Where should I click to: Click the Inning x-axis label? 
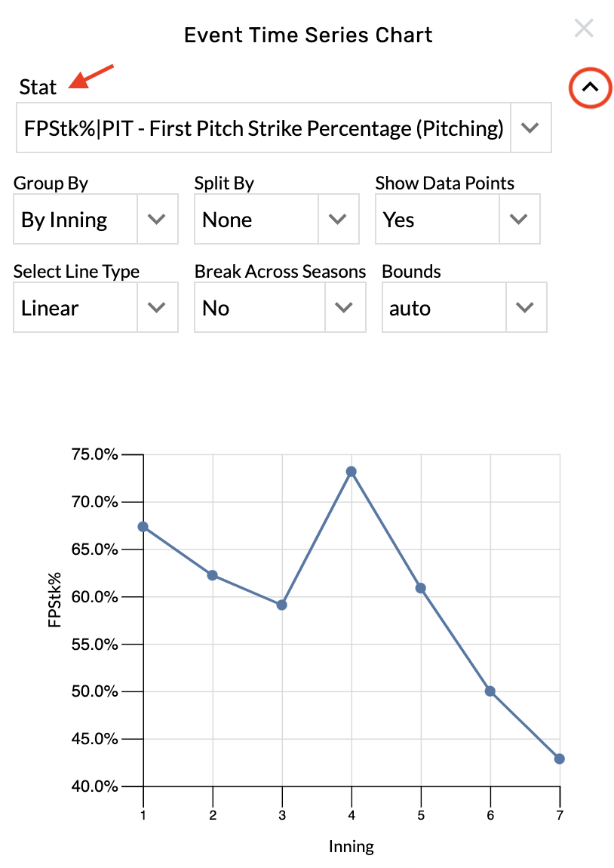coord(351,847)
